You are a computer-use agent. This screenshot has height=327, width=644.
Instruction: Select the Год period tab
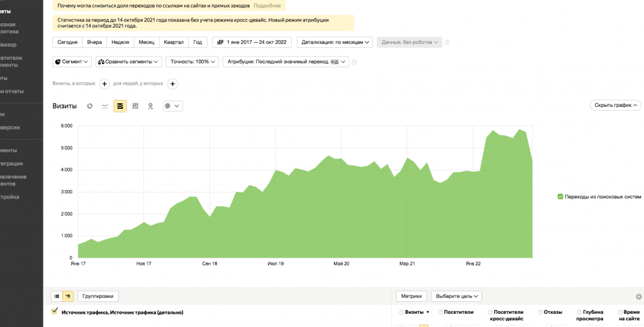tap(197, 42)
